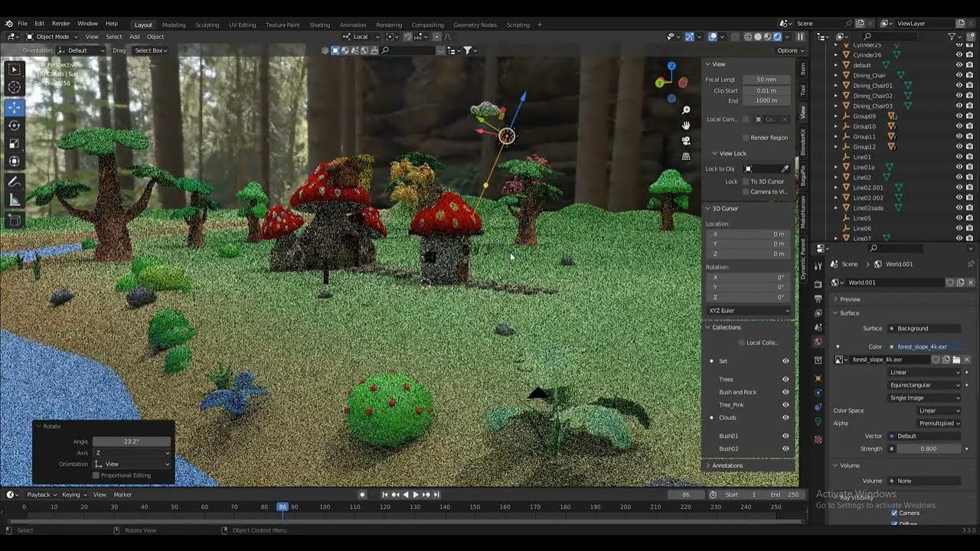Image resolution: width=980 pixels, height=551 pixels.
Task: Click the forest_slope_4k.exr Color button
Action: 924,347
